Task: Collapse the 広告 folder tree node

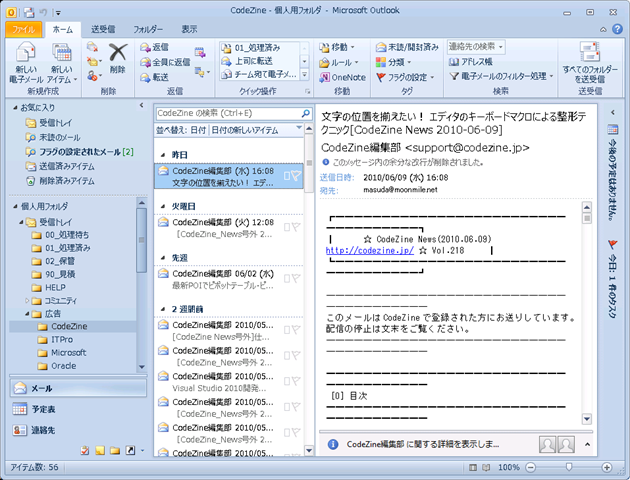Action: (26, 313)
